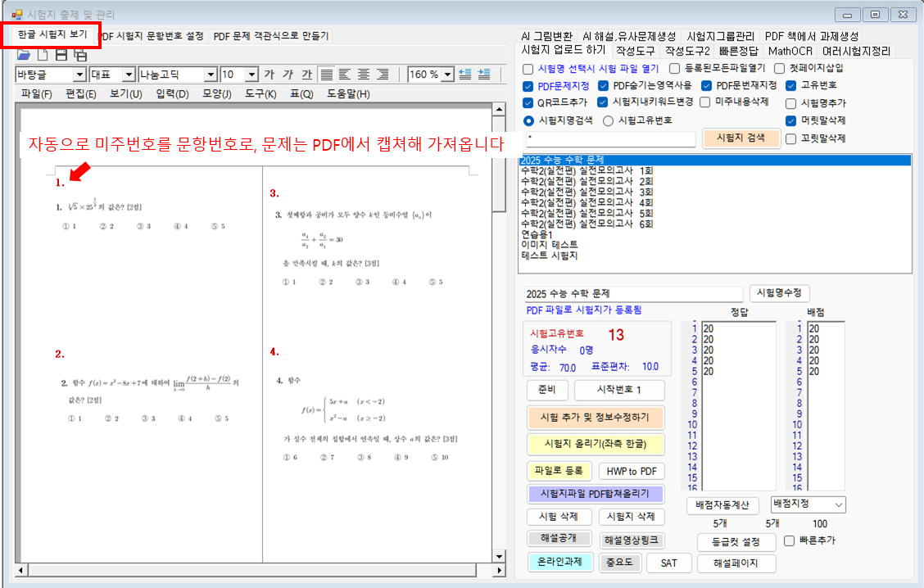
Task: Enable 첫페이지삽입 checkbox
Action: coord(779,69)
